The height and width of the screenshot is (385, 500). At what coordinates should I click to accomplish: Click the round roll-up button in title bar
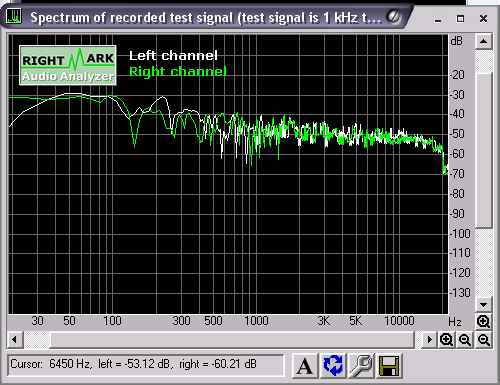(394, 17)
